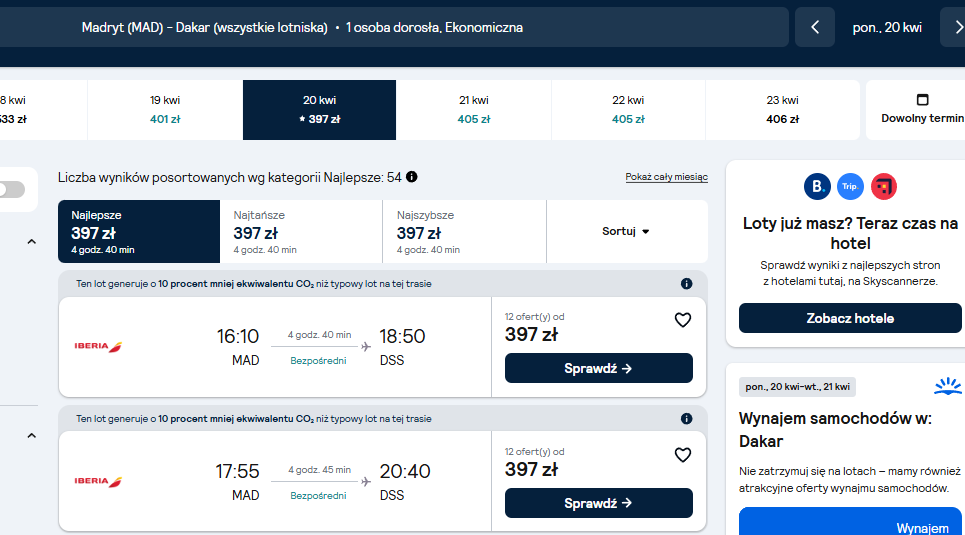
Task: Click the Wynajem car rental button
Action: 850,521
